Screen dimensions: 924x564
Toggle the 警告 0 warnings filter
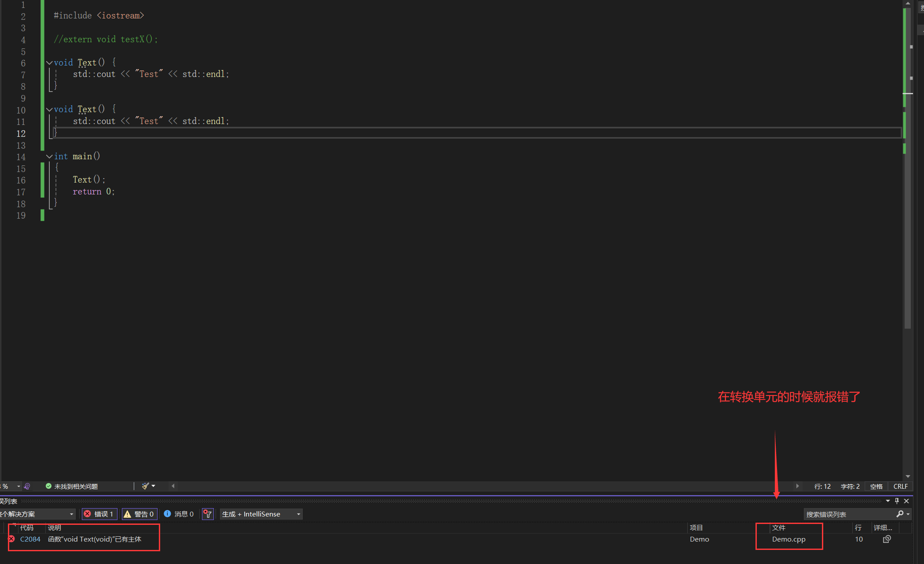point(139,514)
